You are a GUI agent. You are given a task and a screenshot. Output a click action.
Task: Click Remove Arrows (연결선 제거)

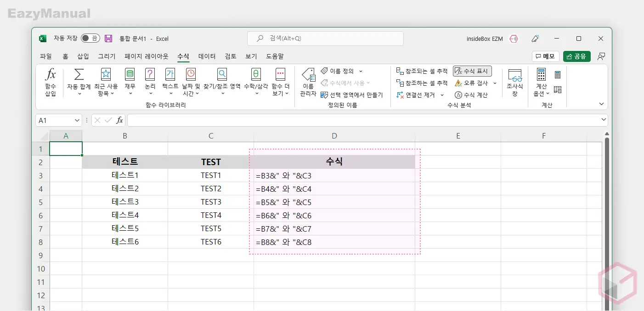point(416,95)
